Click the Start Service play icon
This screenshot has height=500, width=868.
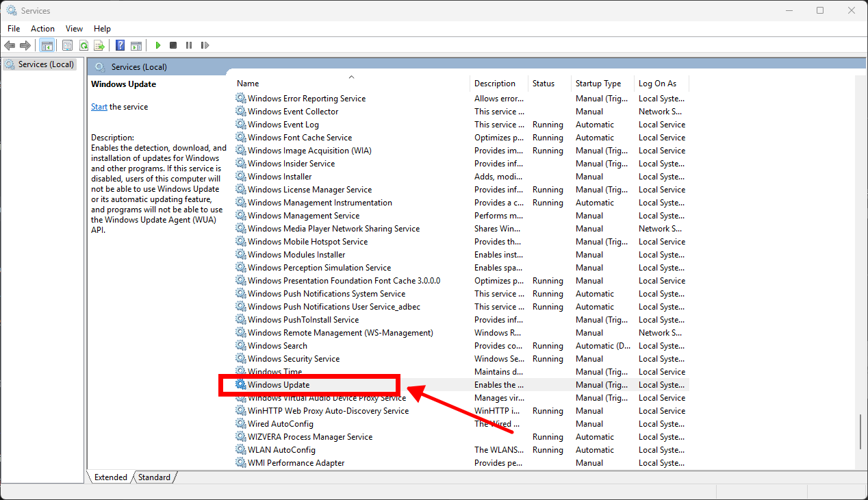point(157,45)
